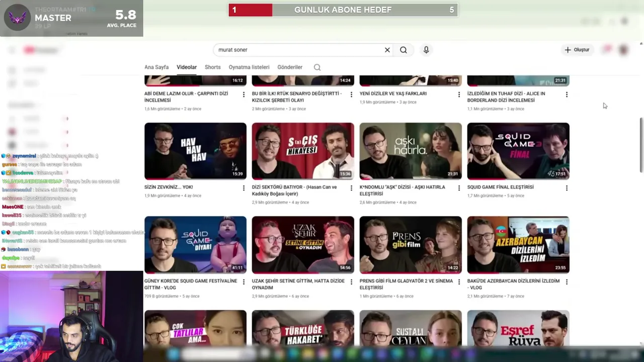The image size is (644, 362).
Task: Open options for 'ABİ DEME LAZIM OLUR' video
Action: click(244, 95)
